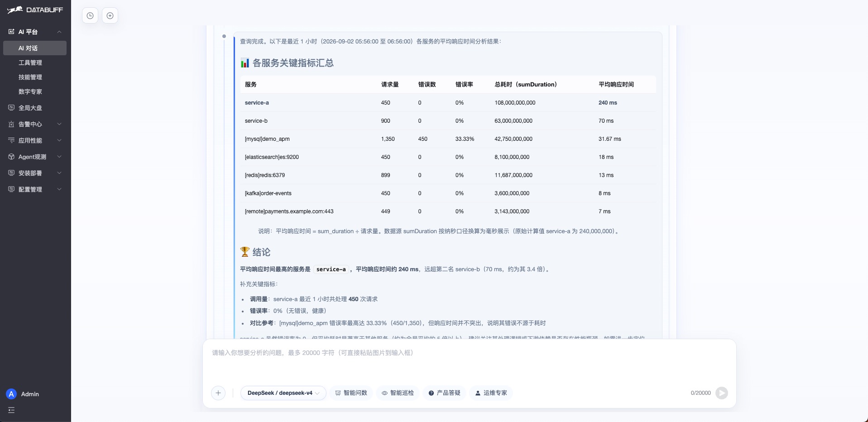
Task: Select the 产品答疑 mode button
Action: point(445,393)
